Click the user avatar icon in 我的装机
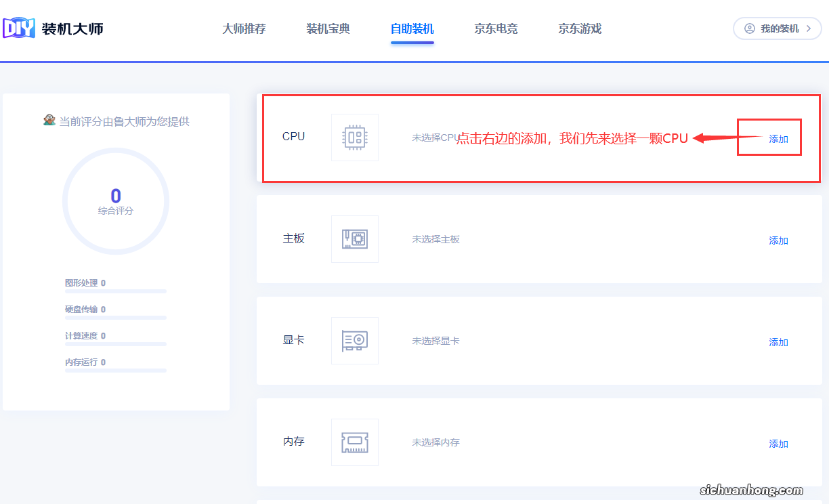Screen dimensions: 829x504 (x=748, y=28)
